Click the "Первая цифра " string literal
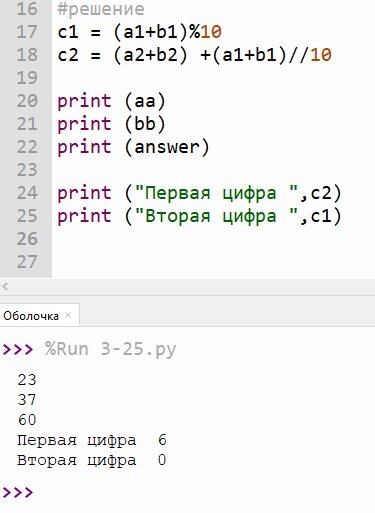This screenshot has height=513, width=375. click(x=216, y=193)
